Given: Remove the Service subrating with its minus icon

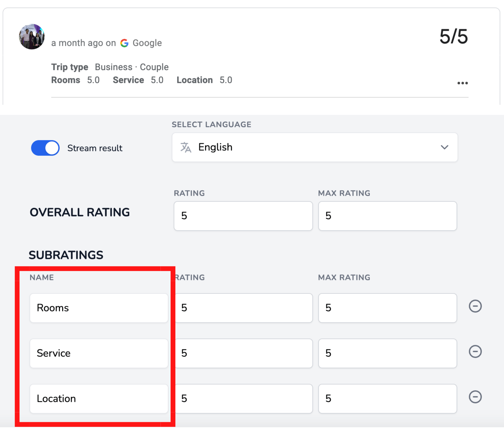Looking at the screenshot, I should coord(475,351).
